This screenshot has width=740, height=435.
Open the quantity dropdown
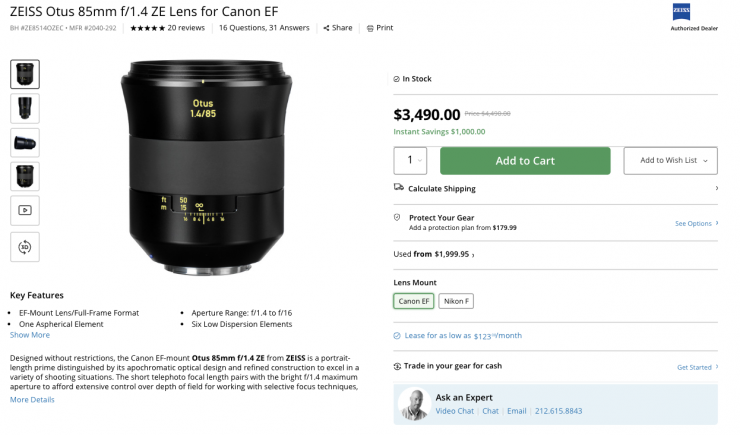click(x=410, y=160)
